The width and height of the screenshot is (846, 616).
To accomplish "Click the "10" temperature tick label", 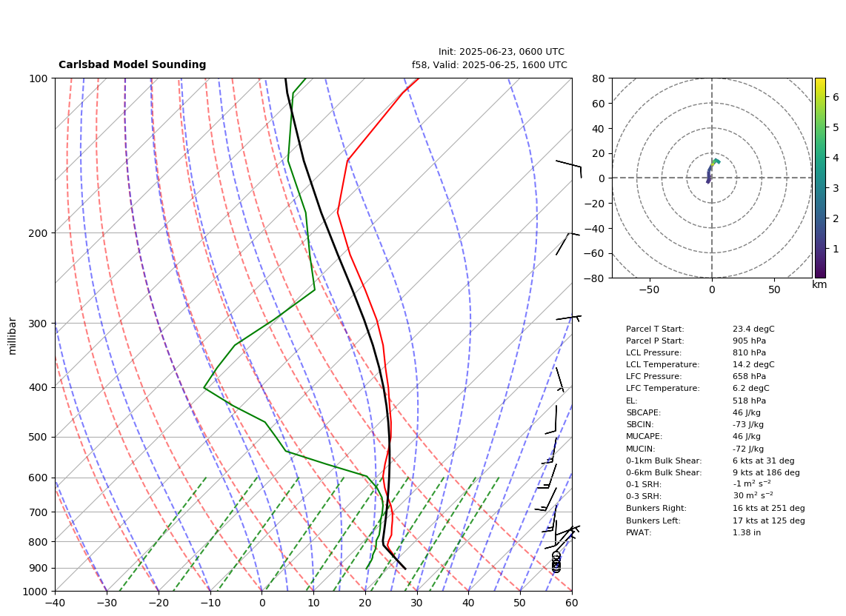I will [313, 603].
